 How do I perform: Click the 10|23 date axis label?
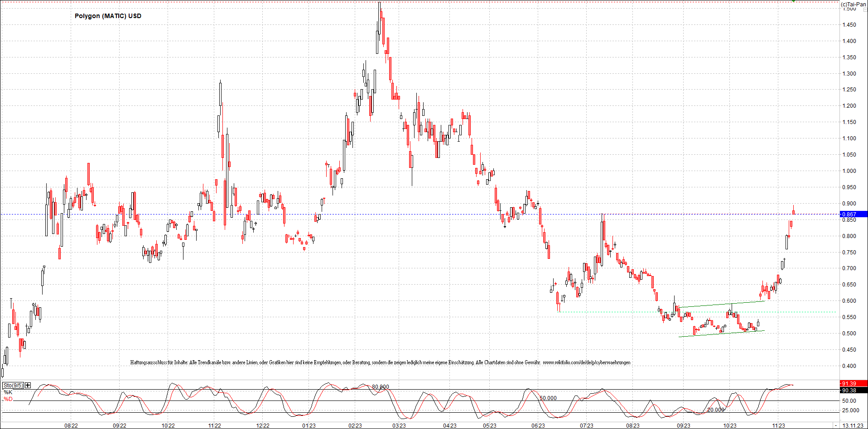coord(730,425)
